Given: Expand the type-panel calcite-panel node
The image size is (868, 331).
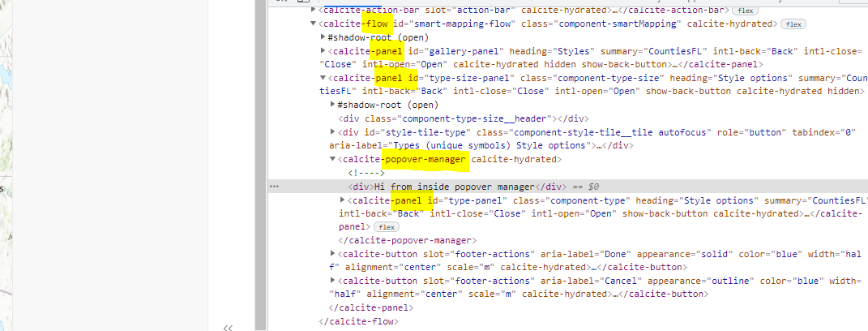Looking at the screenshot, I should point(343,200).
